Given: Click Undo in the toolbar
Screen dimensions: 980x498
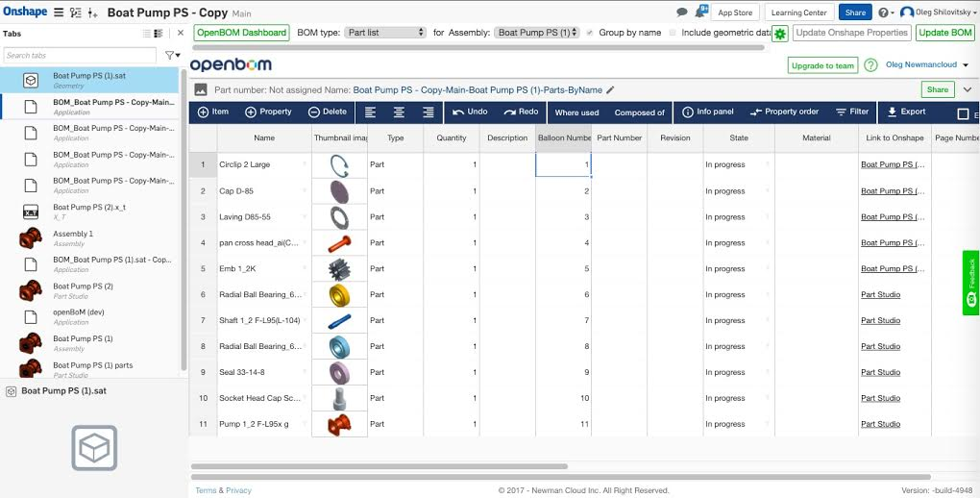Looking at the screenshot, I should tap(470, 112).
